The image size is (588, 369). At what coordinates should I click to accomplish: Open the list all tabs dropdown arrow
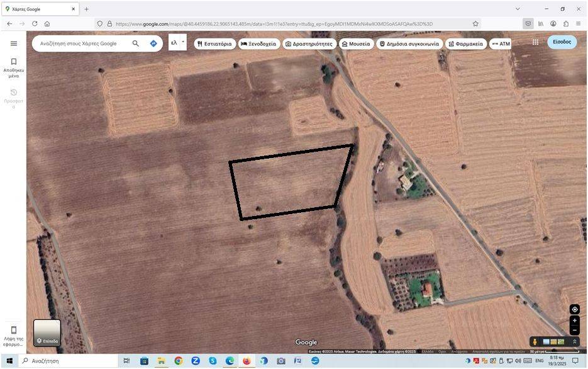(x=518, y=9)
